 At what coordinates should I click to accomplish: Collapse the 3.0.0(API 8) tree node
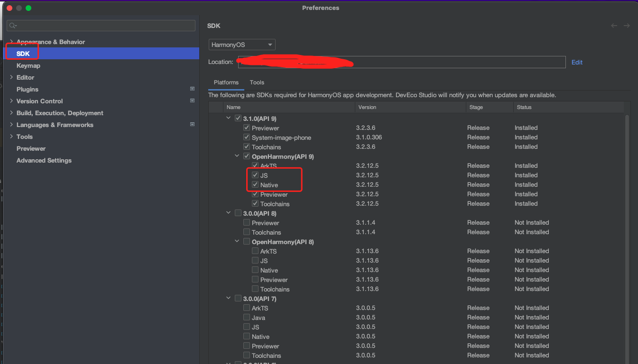(x=229, y=213)
